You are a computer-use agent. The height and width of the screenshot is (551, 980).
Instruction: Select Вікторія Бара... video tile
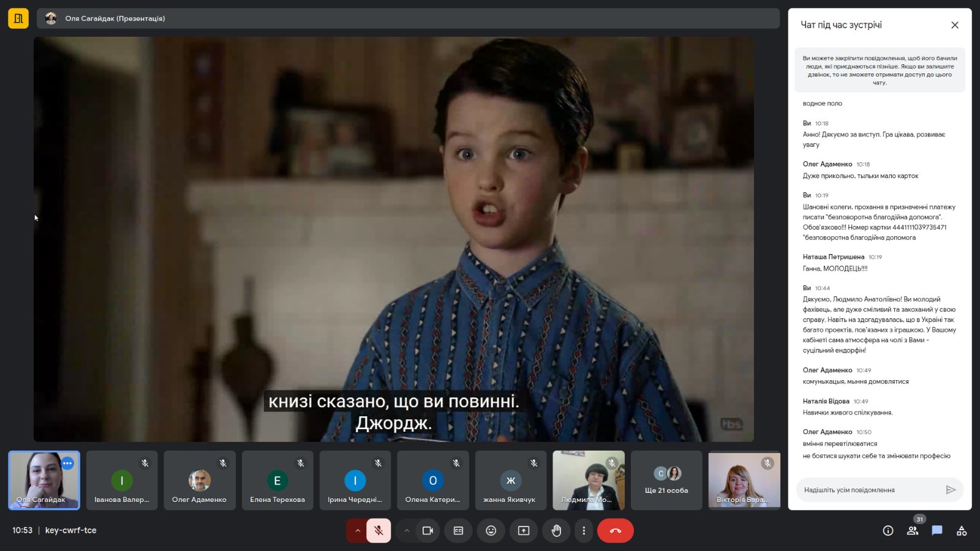pos(744,481)
